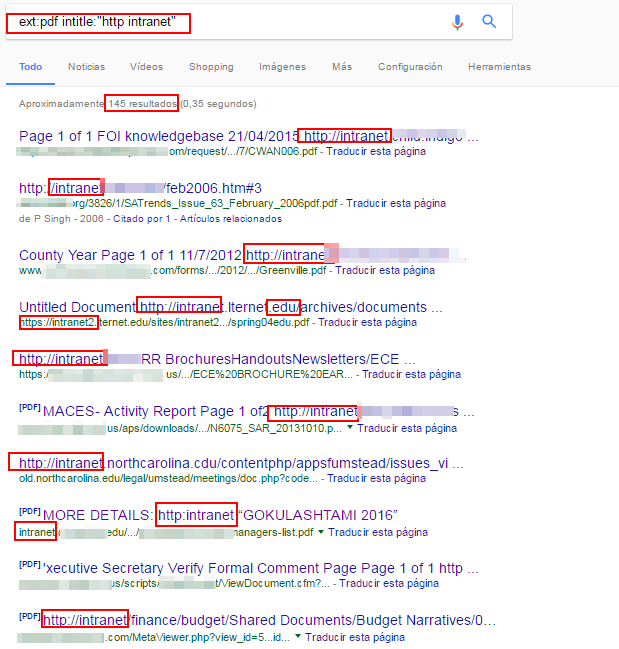Select the Todo results tab
This screenshot has height=649, width=619.
[x=30, y=67]
